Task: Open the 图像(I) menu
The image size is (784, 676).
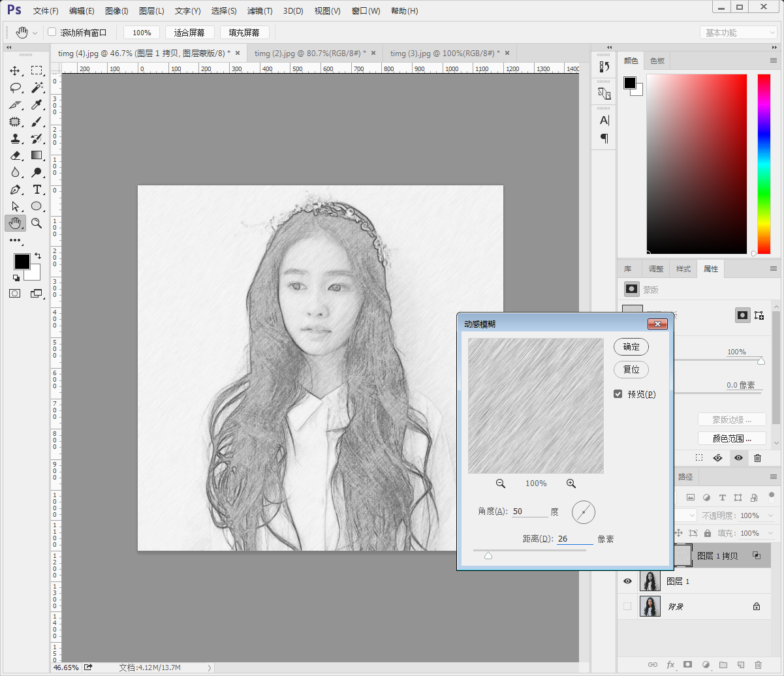Action: pos(117,11)
